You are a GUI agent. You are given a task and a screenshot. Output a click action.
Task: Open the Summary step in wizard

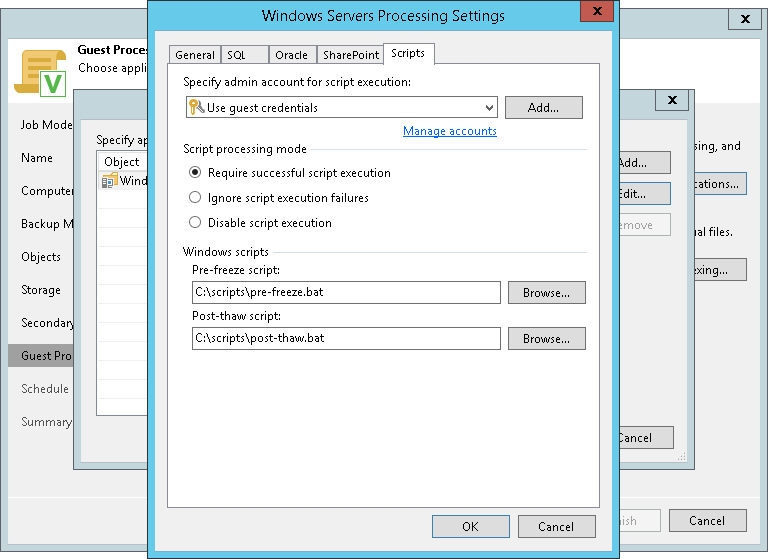pyautogui.click(x=46, y=422)
